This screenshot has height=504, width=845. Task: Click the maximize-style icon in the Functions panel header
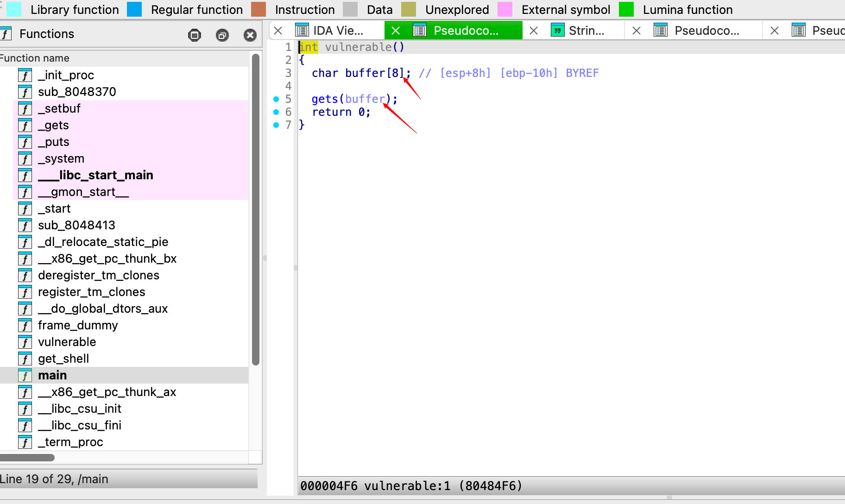coord(195,35)
